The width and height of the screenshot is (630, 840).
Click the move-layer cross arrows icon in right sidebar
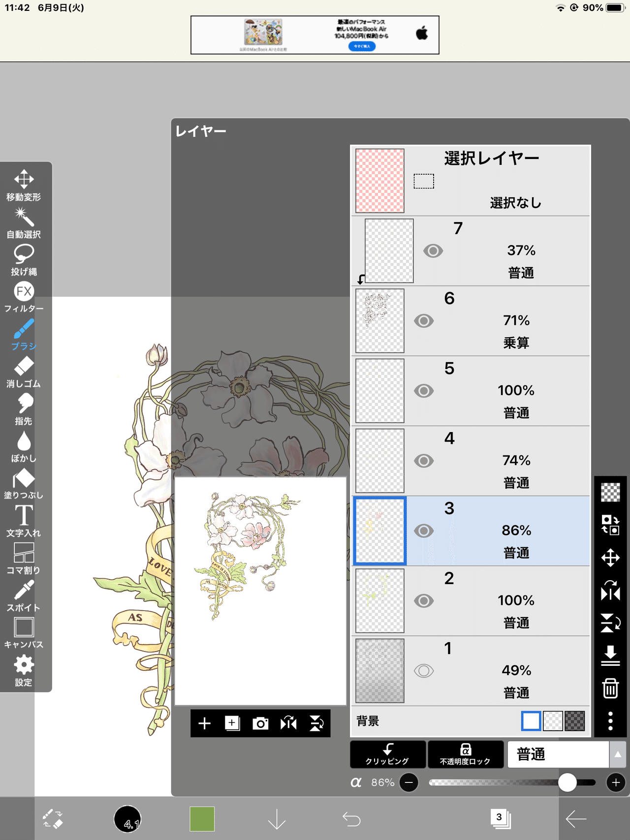(610, 558)
